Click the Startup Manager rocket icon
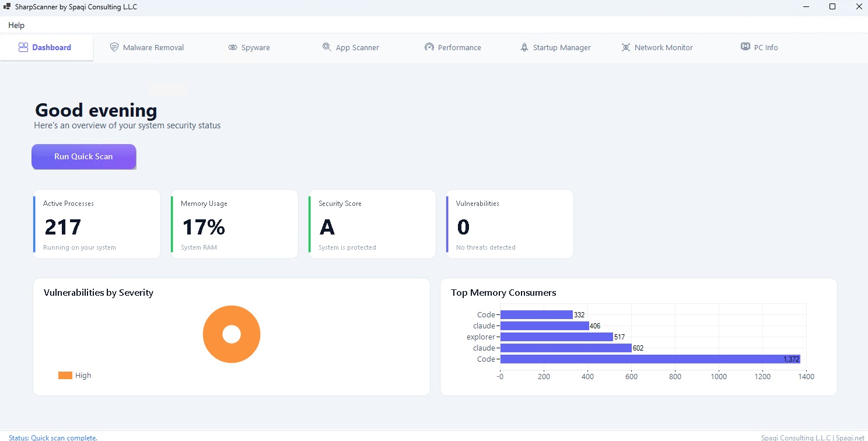Screen dimensions: 868x441 524,47
